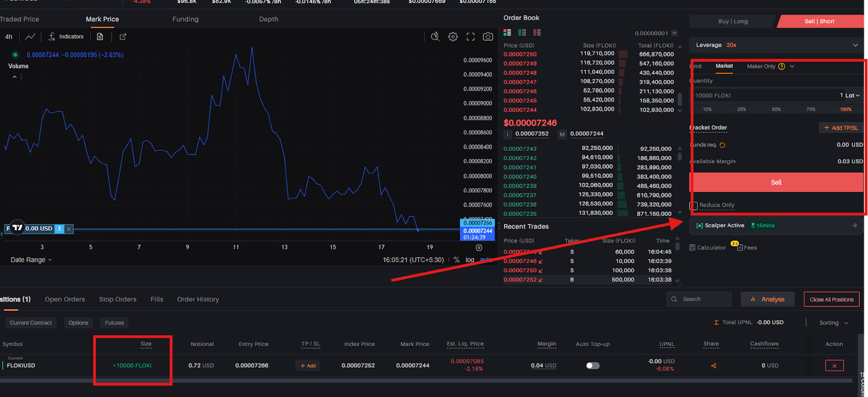The width and height of the screenshot is (868, 397).
Task: Click FLOKIUSD margin 0.04 USD link
Action: [x=544, y=366]
